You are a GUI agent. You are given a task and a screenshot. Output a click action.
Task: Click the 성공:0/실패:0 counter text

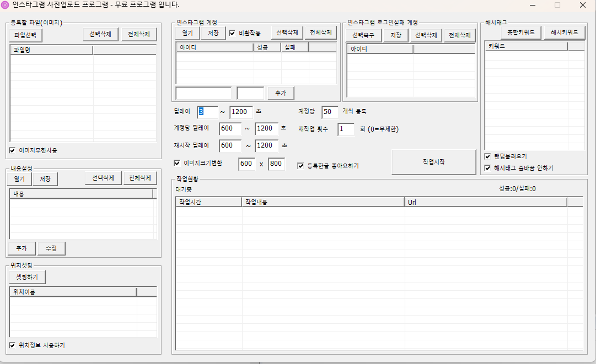[x=517, y=189]
